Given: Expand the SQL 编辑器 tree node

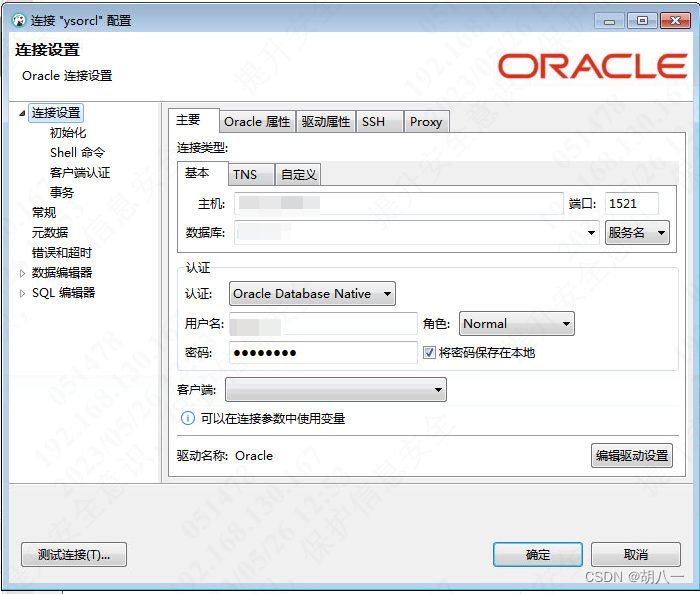Looking at the screenshot, I should click(x=22, y=293).
